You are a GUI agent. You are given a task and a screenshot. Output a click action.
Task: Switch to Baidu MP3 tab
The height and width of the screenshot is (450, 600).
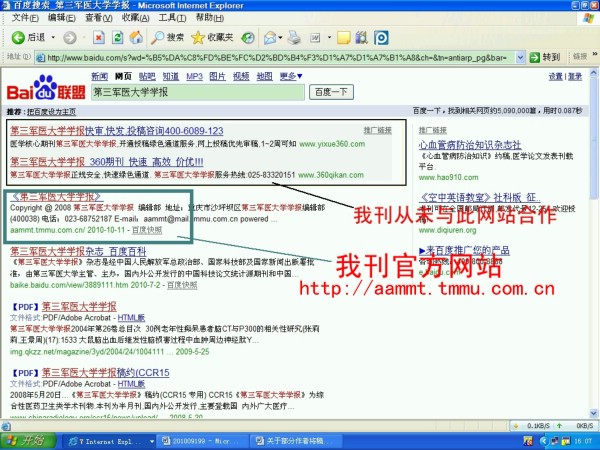coord(194,76)
